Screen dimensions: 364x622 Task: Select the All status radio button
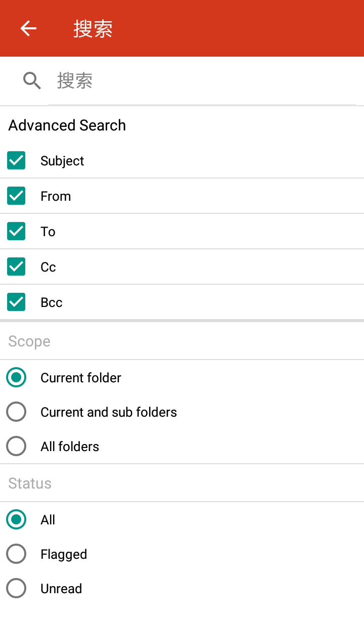point(16,520)
